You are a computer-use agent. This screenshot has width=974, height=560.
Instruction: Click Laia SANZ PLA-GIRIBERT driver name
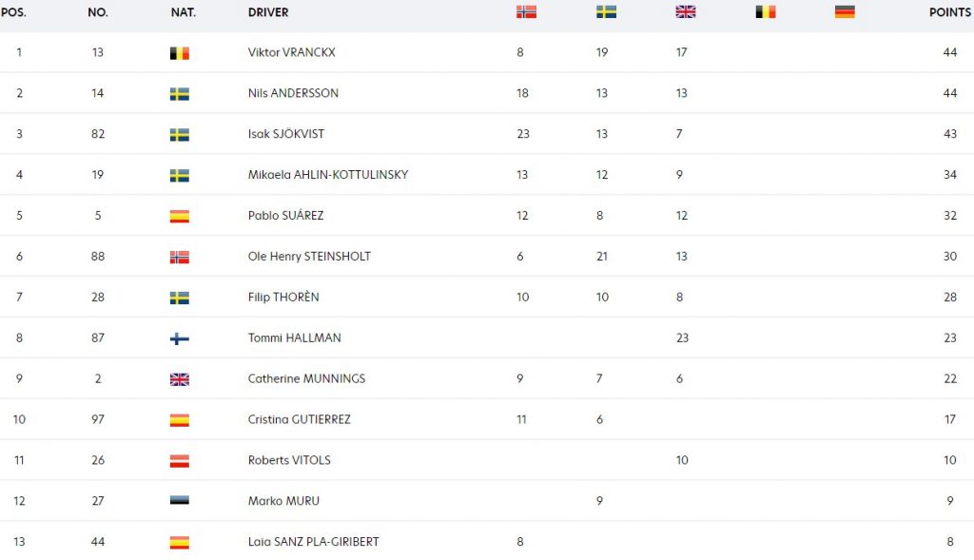(x=313, y=541)
